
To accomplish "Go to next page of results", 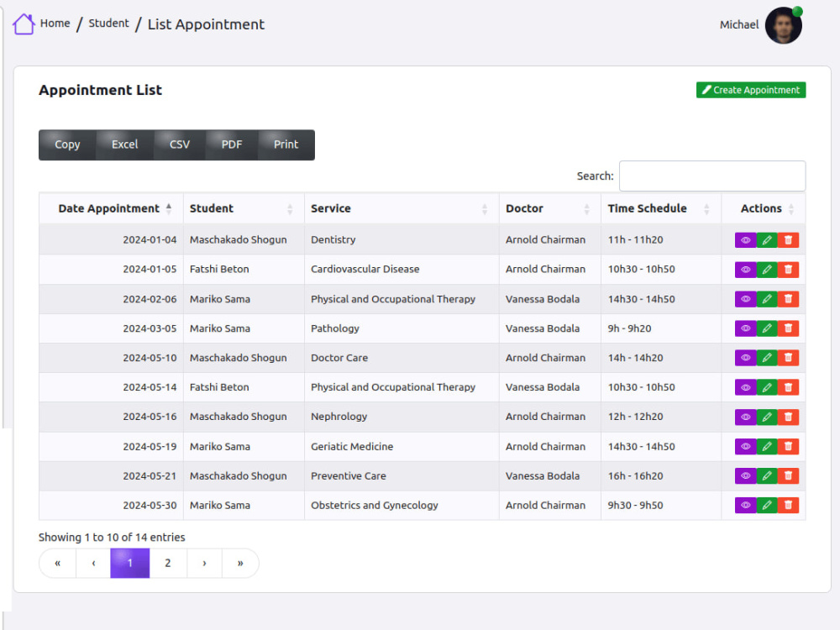I will point(204,563).
